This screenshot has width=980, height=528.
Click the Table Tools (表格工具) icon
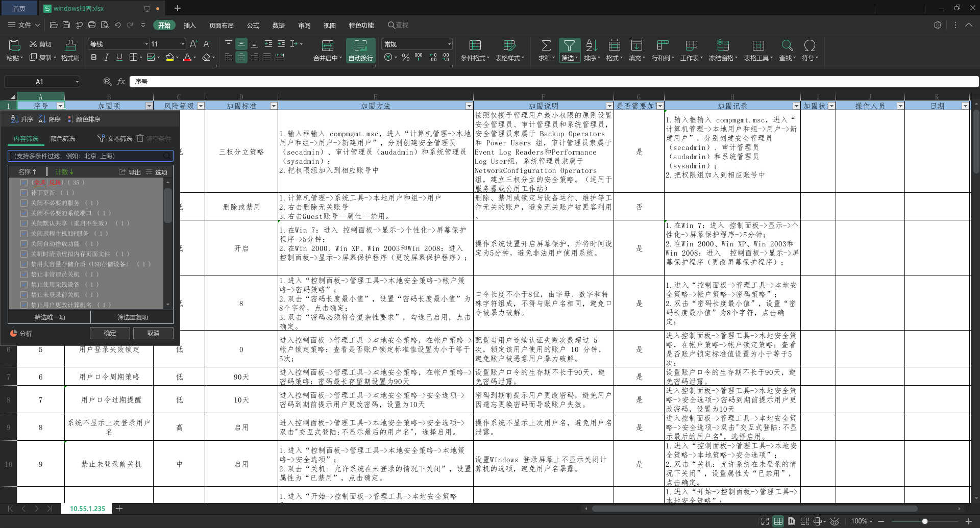click(x=758, y=45)
